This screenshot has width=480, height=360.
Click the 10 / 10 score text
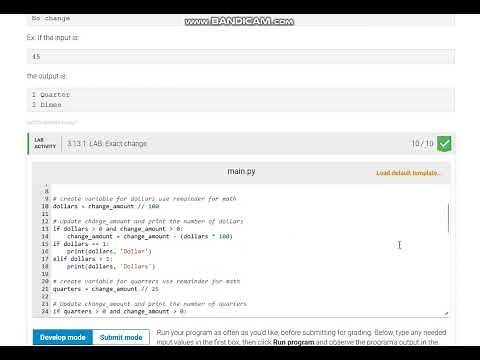point(422,144)
